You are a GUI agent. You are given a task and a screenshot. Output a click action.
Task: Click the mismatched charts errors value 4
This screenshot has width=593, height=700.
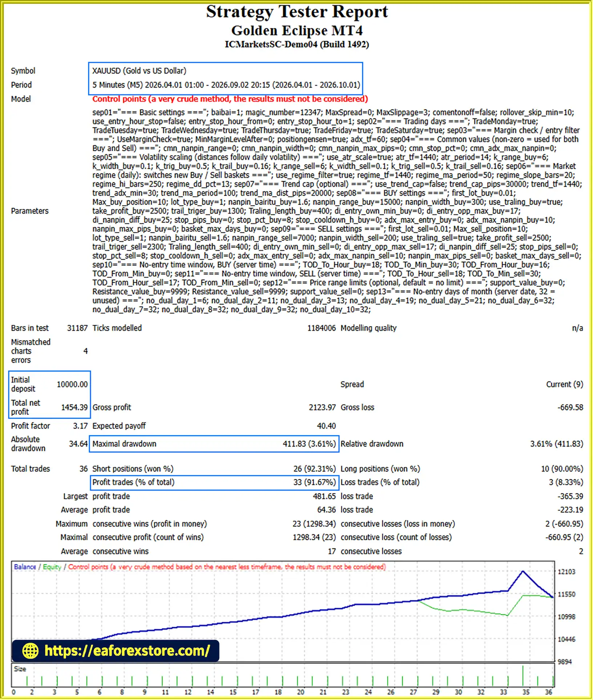[x=86, y=351]
